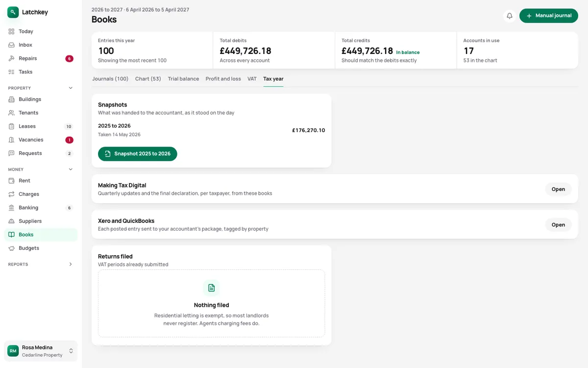Screen dimensions: 588x368
Task: Click the "Nothing filed" heading
Action: pos(212,305)
